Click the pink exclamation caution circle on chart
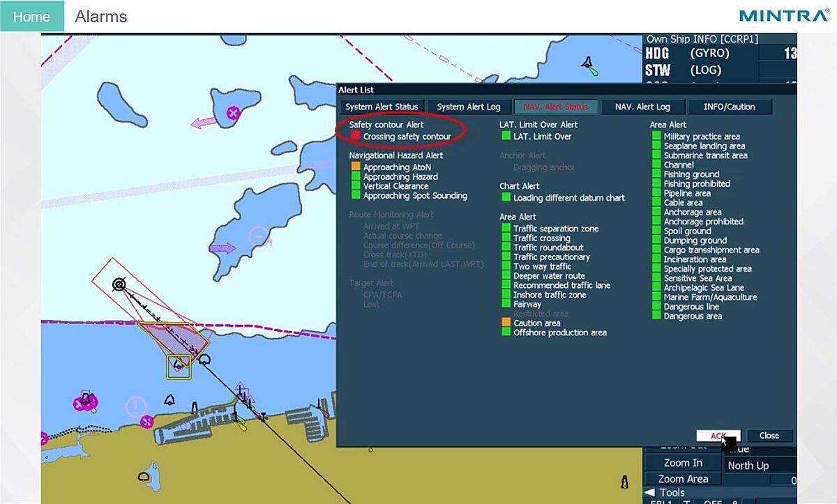The height and width of the screenshot is (504, 837). pyautogui.click(x=135, y=406)
